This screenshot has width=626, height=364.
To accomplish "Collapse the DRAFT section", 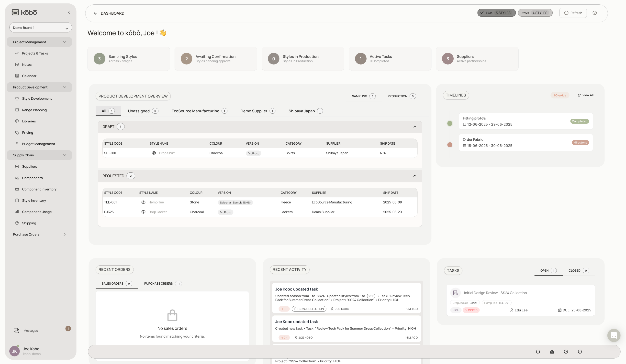I will coord(414,127).
